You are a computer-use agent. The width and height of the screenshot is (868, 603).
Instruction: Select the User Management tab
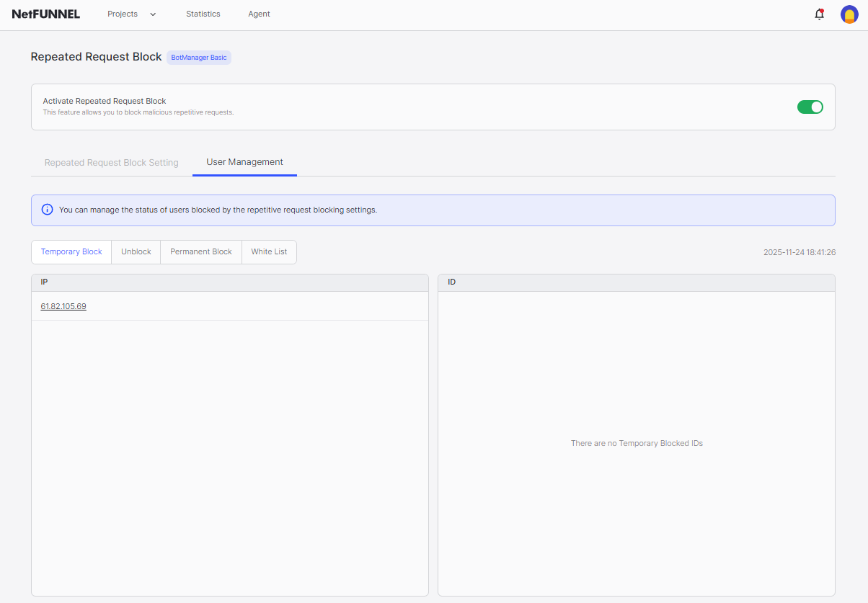[x=244, y=162]
